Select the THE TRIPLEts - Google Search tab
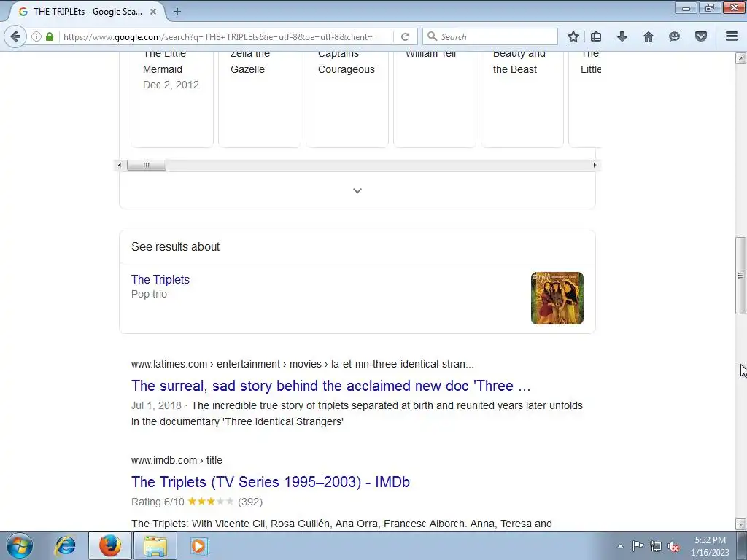This screenshot has height=560, width=747. pyautogui.click(x=88, y=12)
